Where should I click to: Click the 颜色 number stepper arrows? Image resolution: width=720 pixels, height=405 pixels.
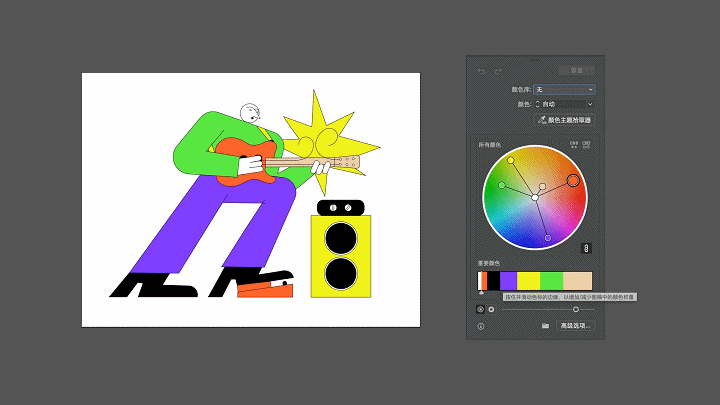pos(539,104)
